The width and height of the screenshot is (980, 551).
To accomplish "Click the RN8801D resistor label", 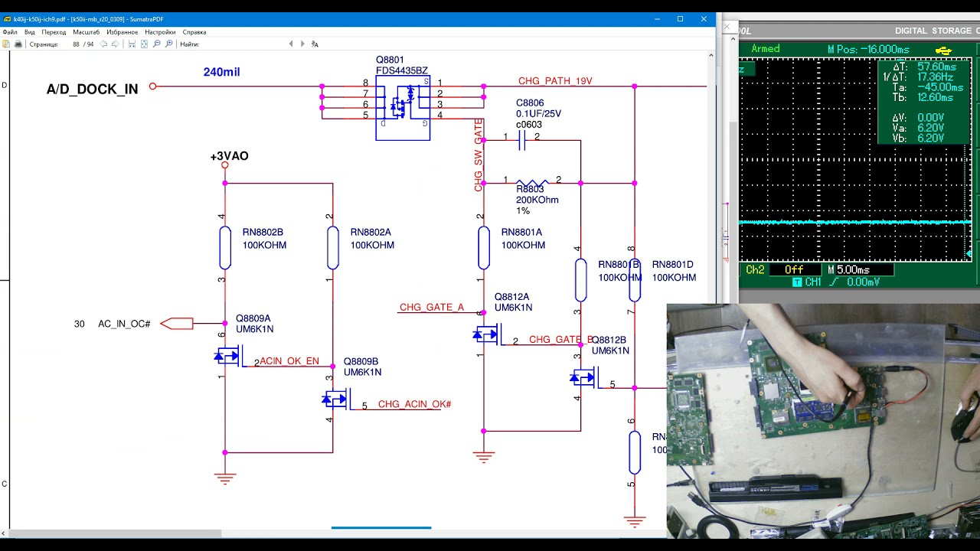I will click(673, 264).
